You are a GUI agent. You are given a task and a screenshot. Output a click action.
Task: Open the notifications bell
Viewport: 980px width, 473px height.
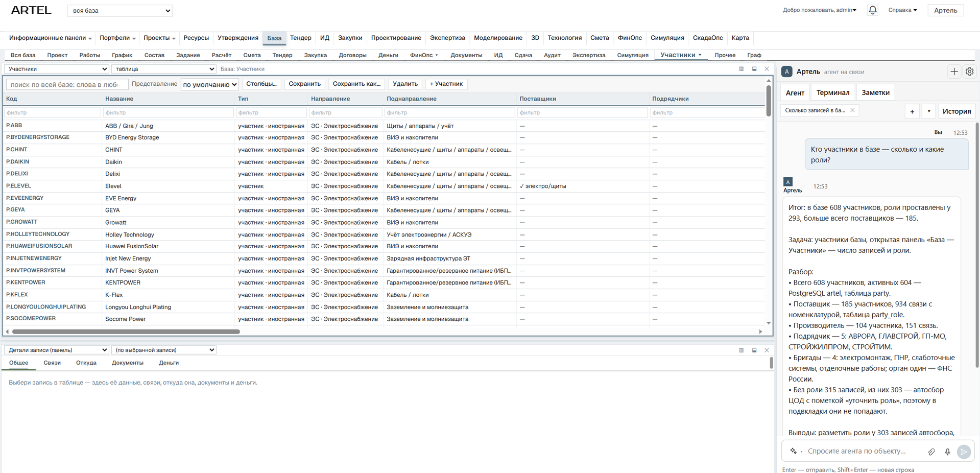(x=872, y=10)
